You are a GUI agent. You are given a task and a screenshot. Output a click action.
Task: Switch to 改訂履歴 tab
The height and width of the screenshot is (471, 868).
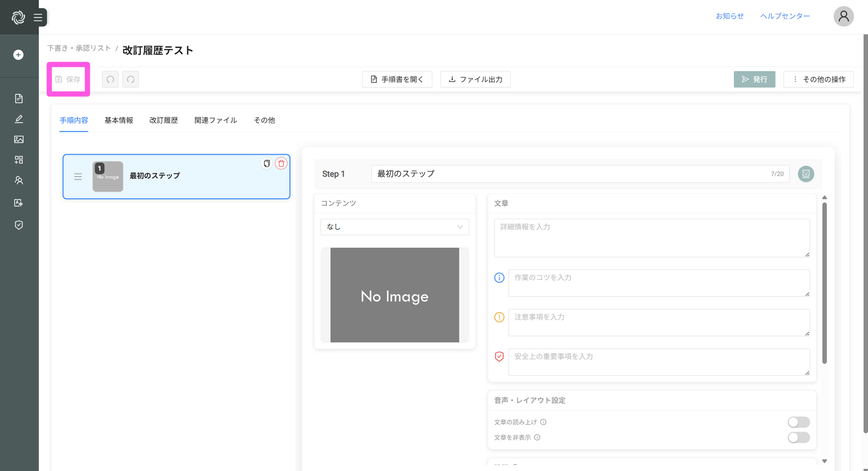click(x=164, y=120)
